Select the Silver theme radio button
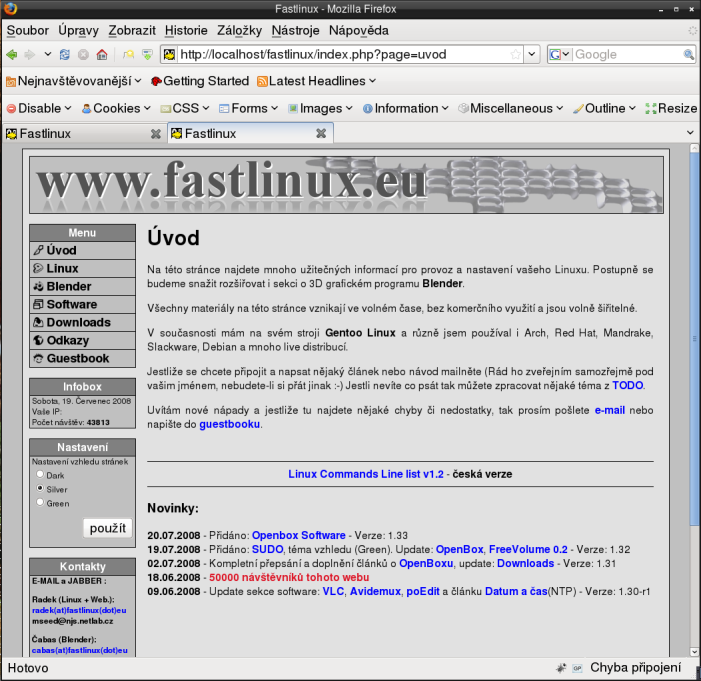 [40, 488]
